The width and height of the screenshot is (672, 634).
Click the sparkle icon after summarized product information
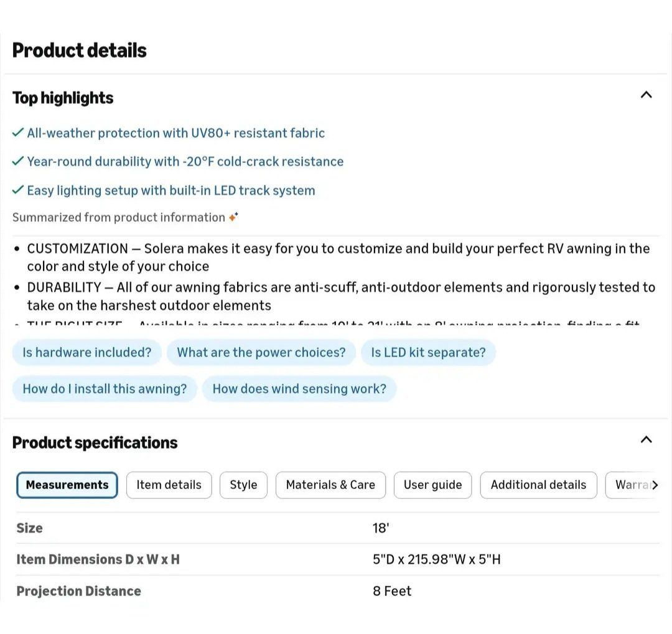tap(233, 217)
